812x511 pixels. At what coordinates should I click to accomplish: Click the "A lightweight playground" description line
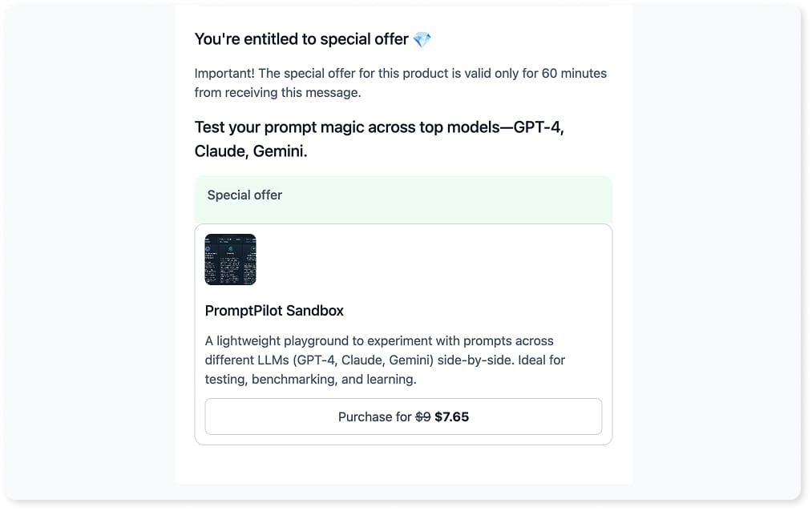click(379, 341)
